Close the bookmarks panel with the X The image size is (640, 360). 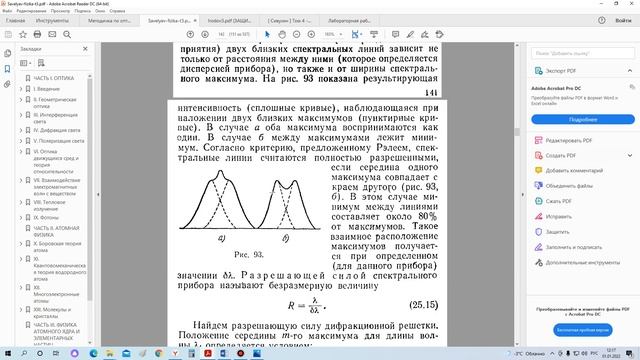(x=85, y=49)
